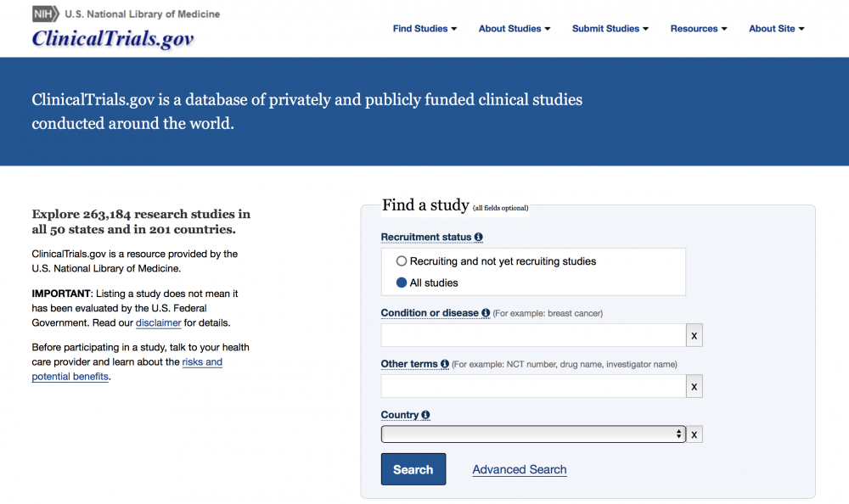Expand the Submit Studies menu

pos(610,29)
